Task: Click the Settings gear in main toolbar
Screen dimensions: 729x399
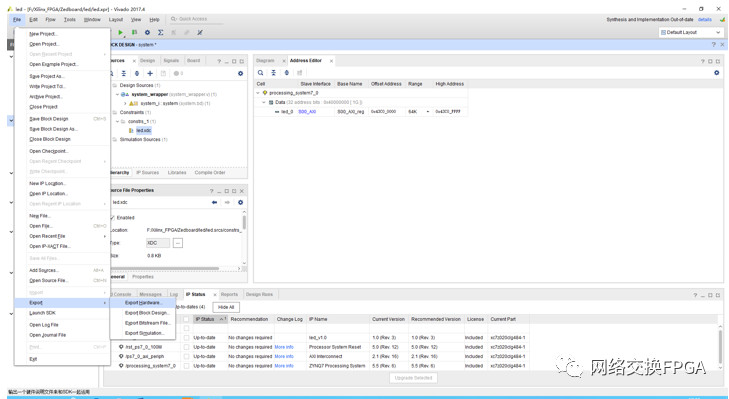Action: [147, 33]
